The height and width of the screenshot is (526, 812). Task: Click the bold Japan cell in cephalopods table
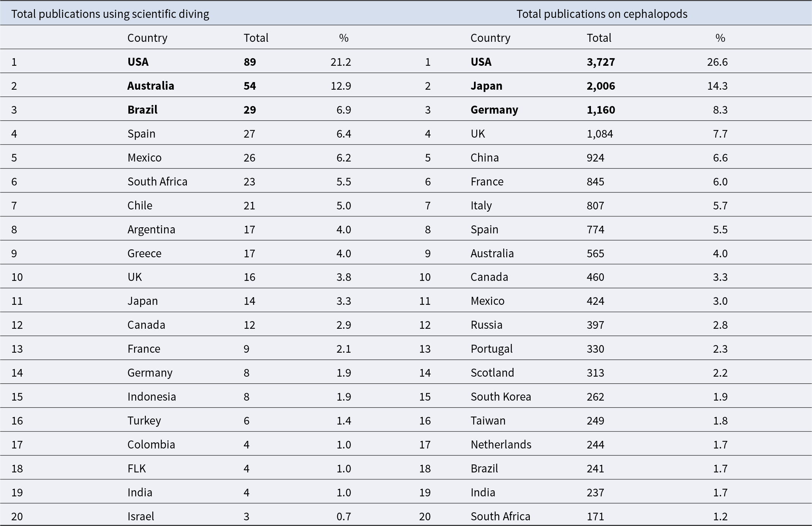(486, 86)
